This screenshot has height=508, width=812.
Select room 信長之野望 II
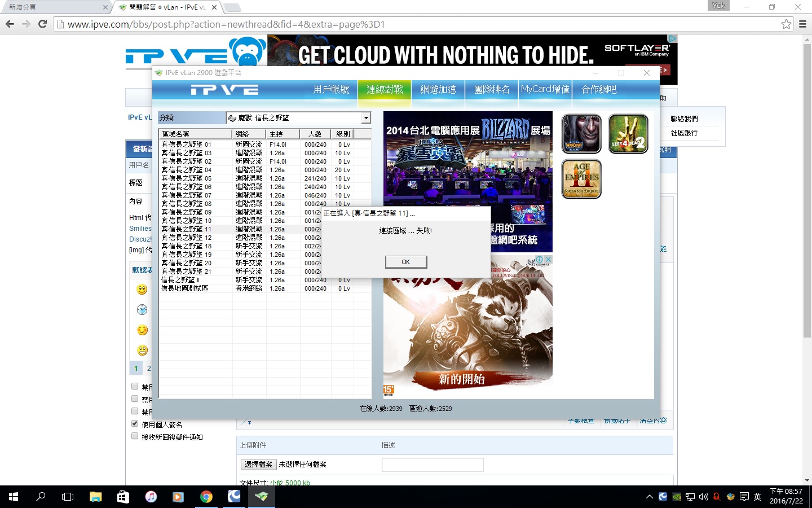pos(265,280)
